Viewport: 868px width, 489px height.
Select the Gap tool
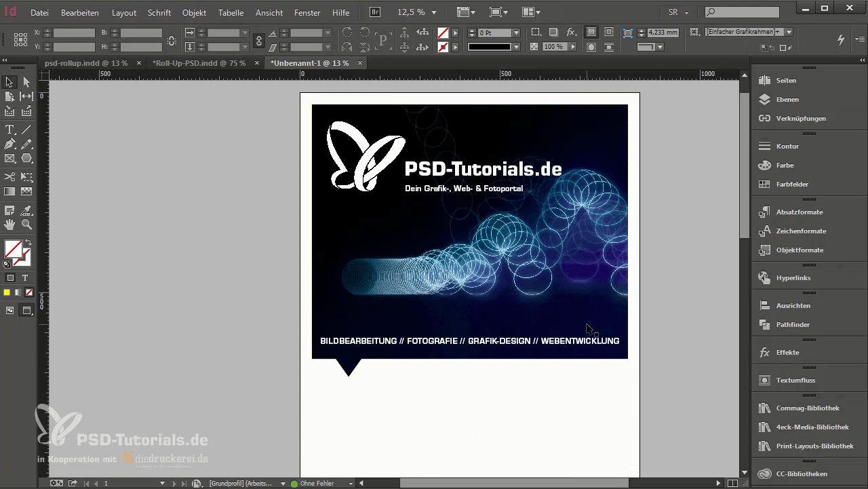pos(26,96)
